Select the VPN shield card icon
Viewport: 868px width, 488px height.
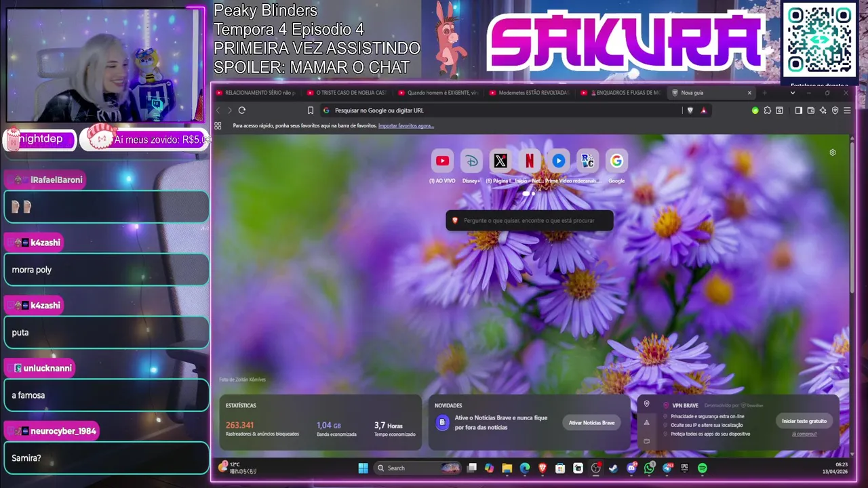click(647, 403)
